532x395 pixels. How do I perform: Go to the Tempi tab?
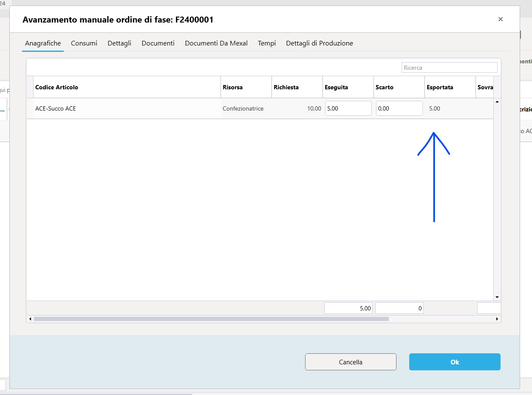tap(267, 43)
